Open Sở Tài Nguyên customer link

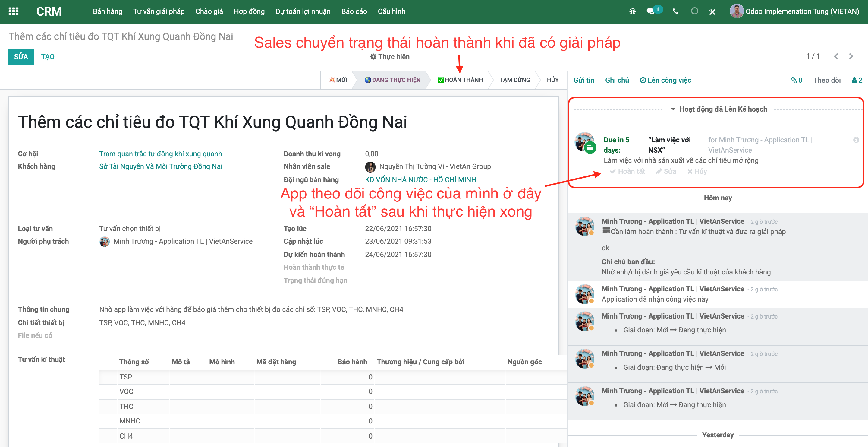pyautogui.click(x=160, y=166)
